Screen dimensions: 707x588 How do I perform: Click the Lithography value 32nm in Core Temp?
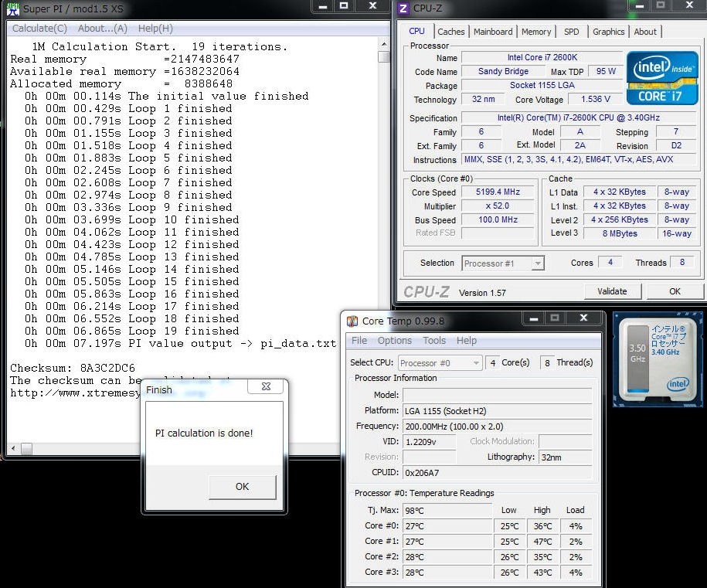[566, 457]
